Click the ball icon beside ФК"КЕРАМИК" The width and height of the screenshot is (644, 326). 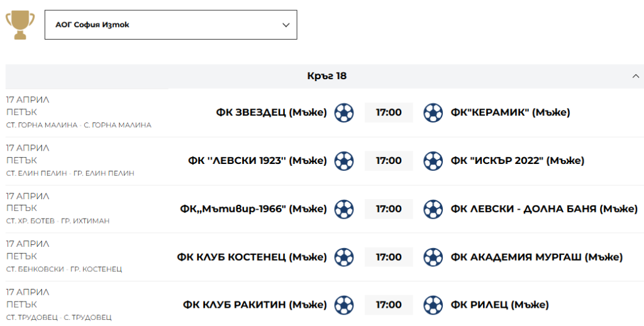(433, 112)
